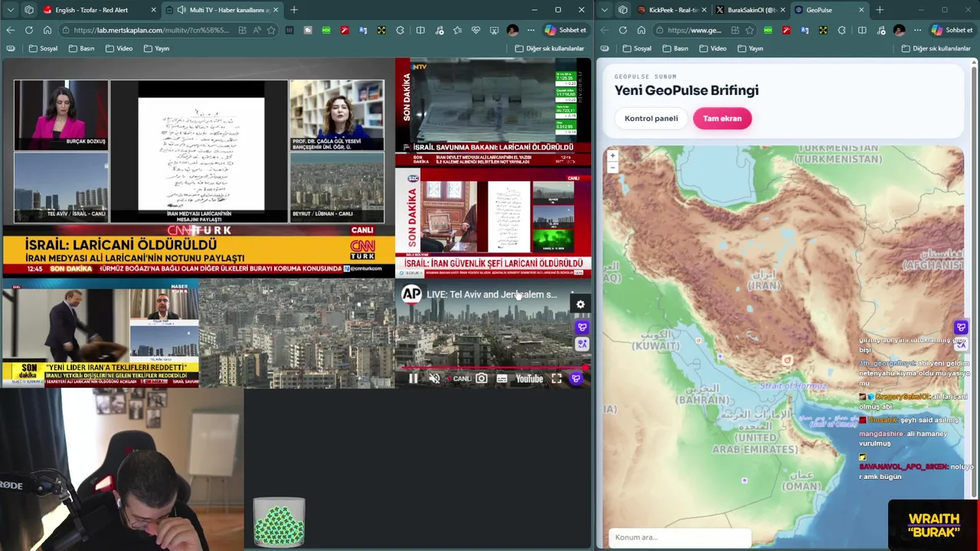
Task: Click orange marker on Iran map
Action: [787, 360]
